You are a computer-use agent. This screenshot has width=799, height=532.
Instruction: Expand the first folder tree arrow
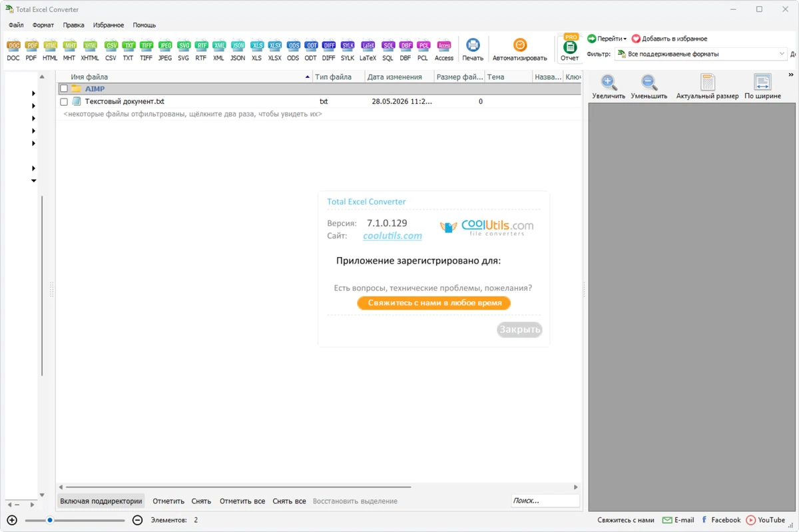(x=33, y=93)
